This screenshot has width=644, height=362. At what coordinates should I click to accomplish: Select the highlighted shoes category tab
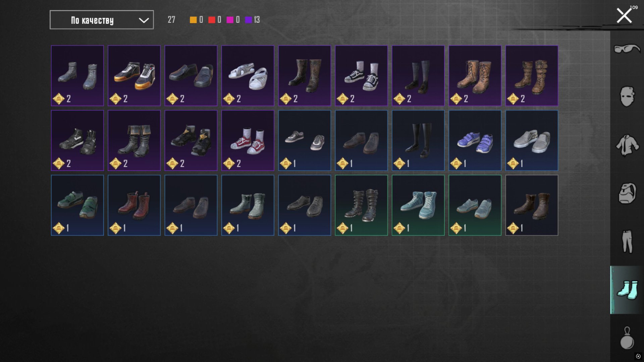click(x=627, y=290)
